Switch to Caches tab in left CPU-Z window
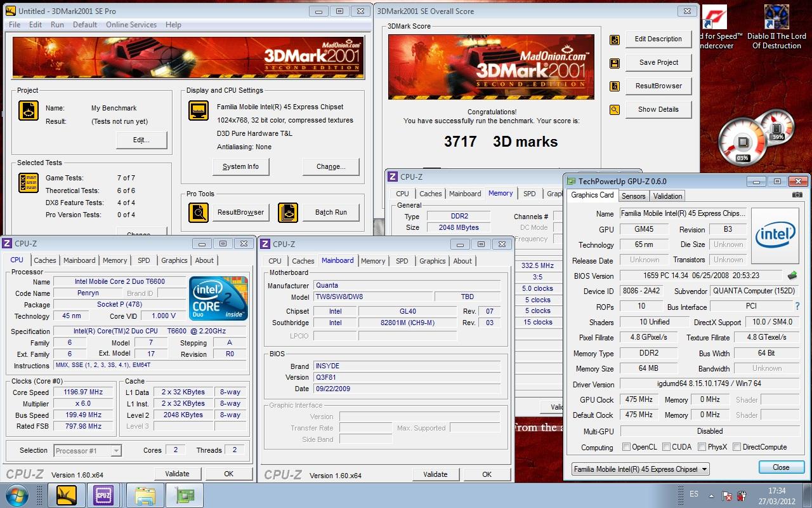 coord(45,260)
